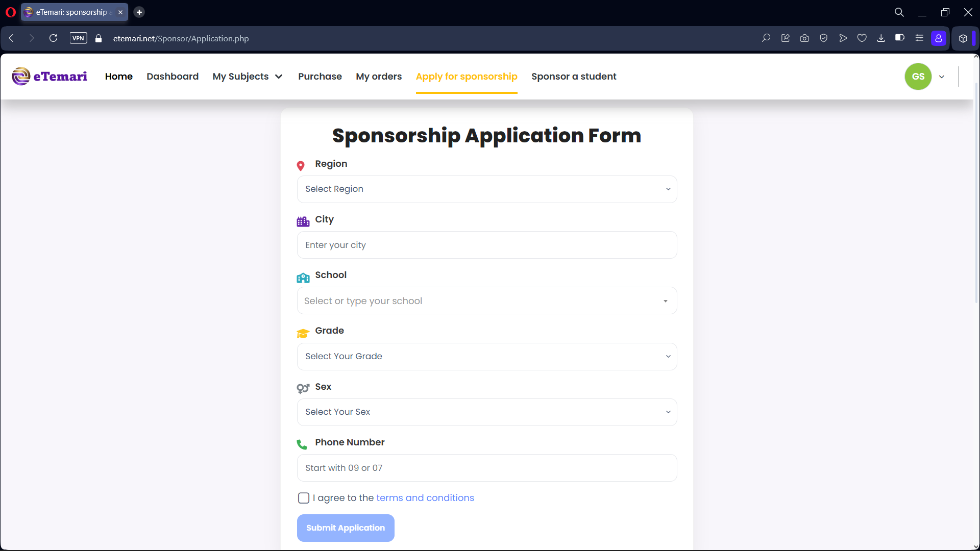Viewport: 980px width, 551px height.
Task: Open the Select Region dropdown
Action: click(x=487, y=189)
